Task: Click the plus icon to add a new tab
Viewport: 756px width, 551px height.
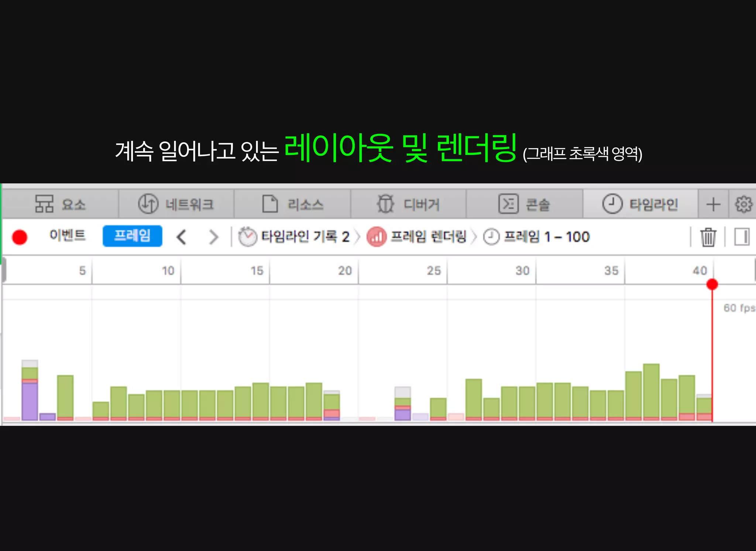Action: coord(713,204)
